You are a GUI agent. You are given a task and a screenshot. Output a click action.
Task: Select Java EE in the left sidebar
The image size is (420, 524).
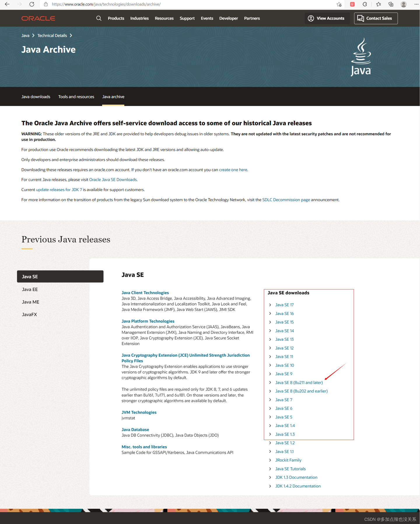(30, 289)
